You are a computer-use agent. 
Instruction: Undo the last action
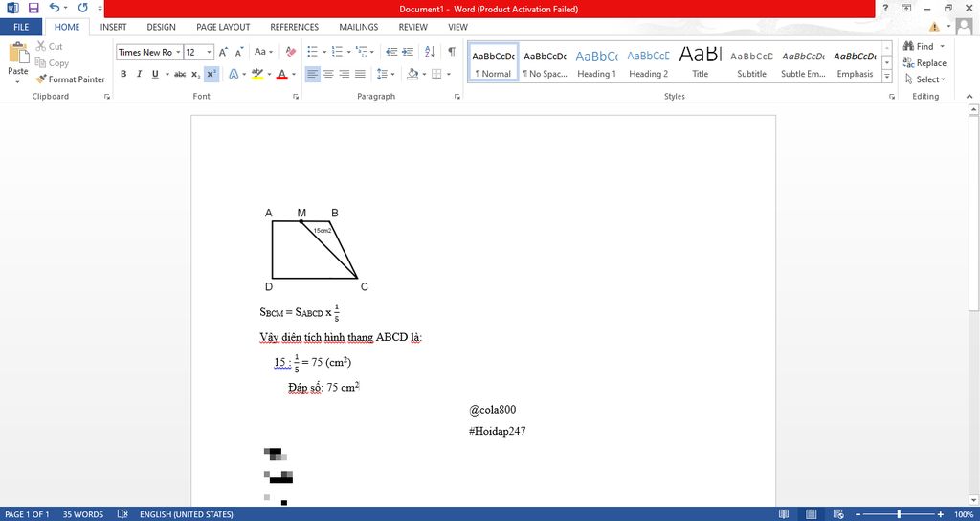tap(55, 8)
